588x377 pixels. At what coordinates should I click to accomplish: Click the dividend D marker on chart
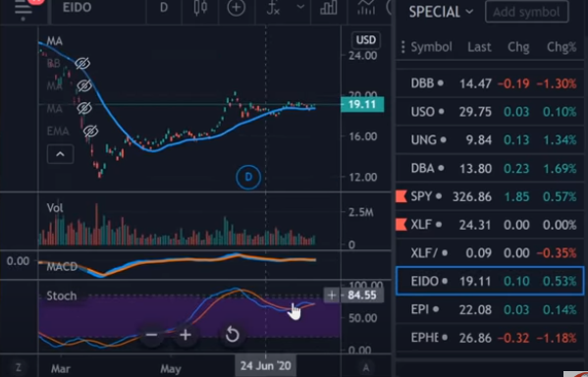click(248, 177)
